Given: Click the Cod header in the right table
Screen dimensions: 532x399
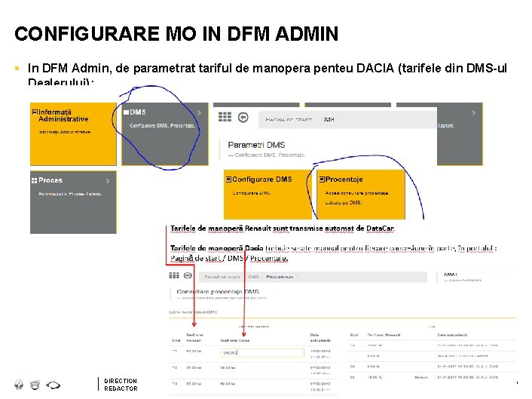Looking at the screenshot, I should [354, 335].
